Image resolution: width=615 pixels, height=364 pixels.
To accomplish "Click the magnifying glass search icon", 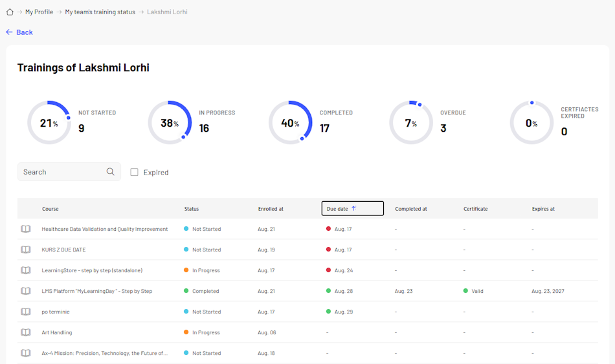I will pos(111,171).
